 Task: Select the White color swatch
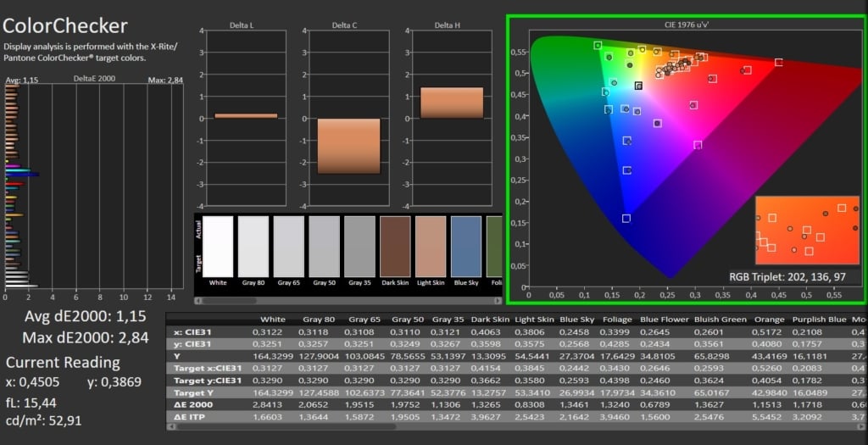[218, 247]
